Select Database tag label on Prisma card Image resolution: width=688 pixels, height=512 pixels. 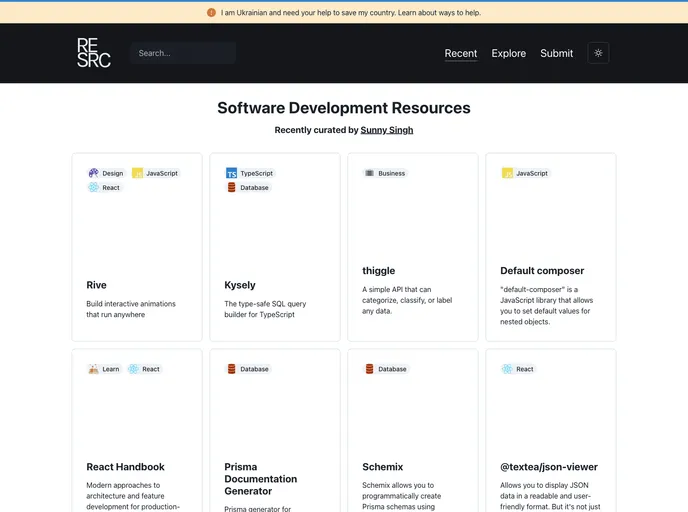tap(254, 369)
